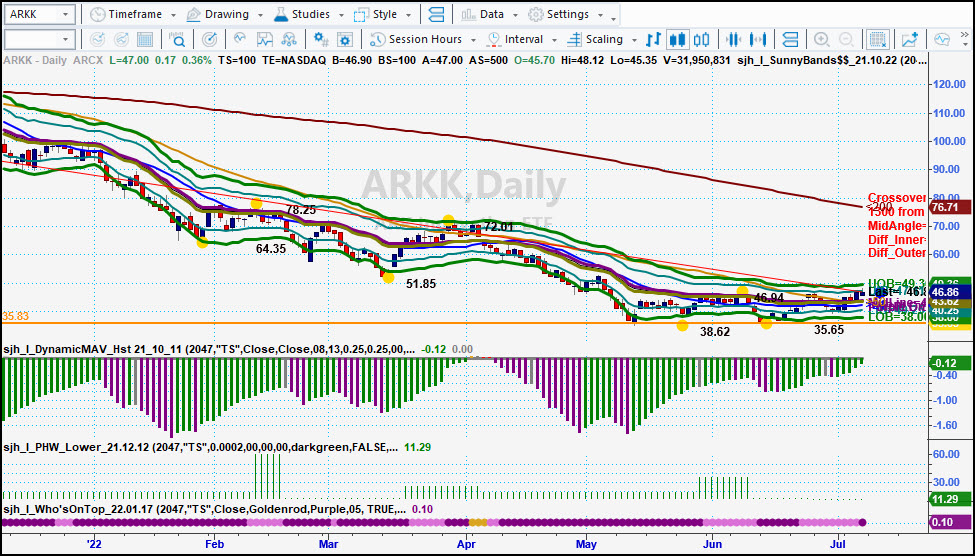975x556 pixels.
Task: Click the orange 35.83 support level label
Action: (15, 317)
